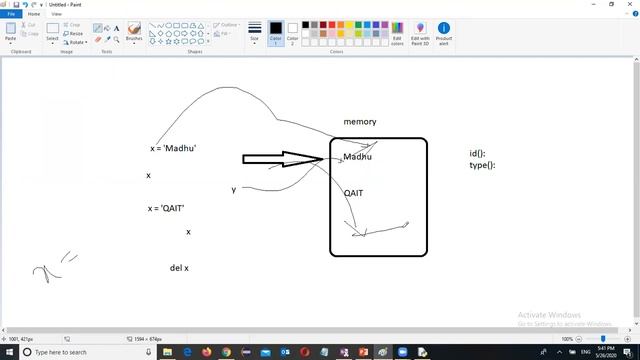Click the zoom slider handle
Image resolution: width=640 pixels, height=360 pixels.
[x=603, y=339]
